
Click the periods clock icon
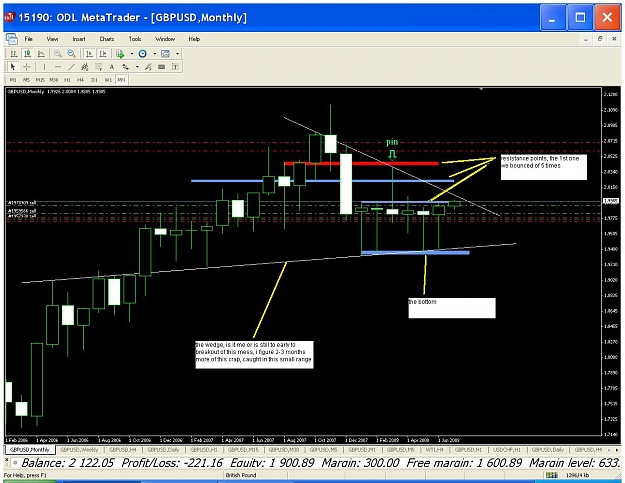point(142,53)
